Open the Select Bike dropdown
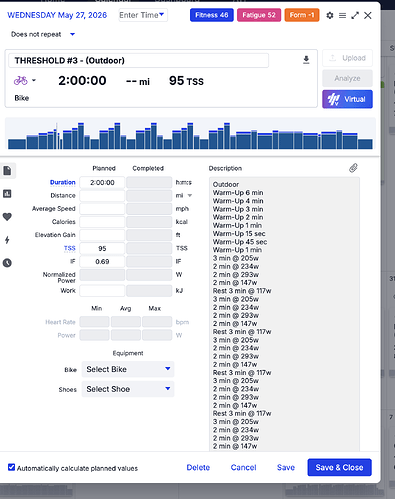The height and width of the screenshot is (499, 395). pos(128,369)
